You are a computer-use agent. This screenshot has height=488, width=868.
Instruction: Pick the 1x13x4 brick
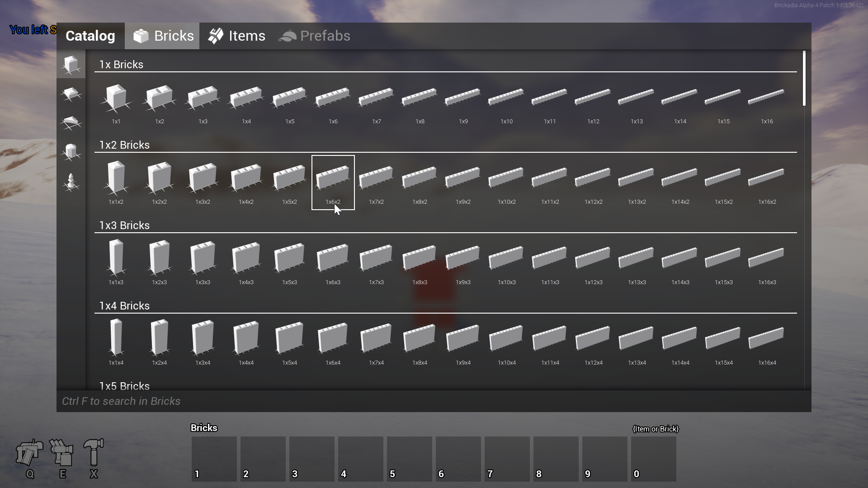coord(637,343)
